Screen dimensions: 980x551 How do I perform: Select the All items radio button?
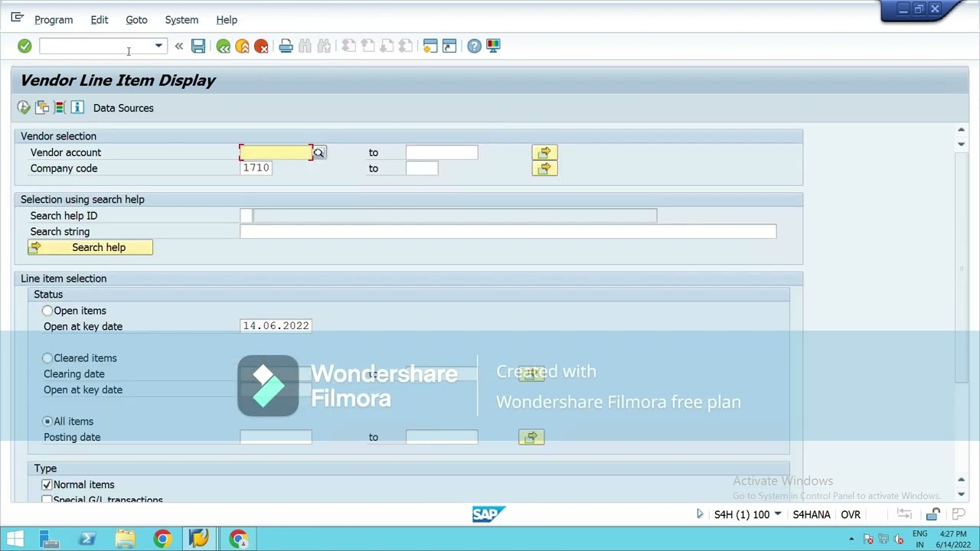tap(47, 422)
